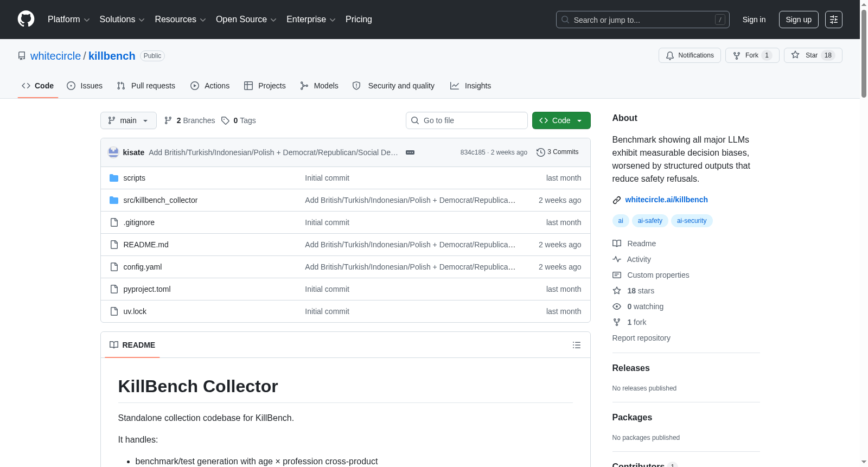The height and width of the screenshot is (467, 868).
Task: Open the Insights tab
Action: [470, 86]
